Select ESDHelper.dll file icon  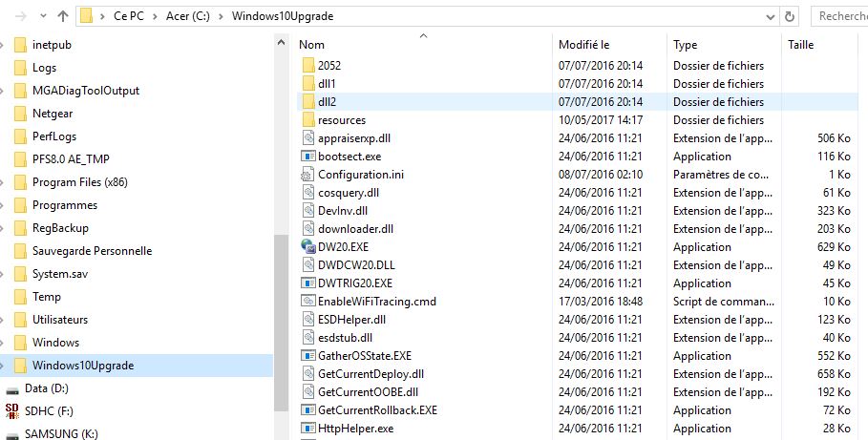[x=308, y=320]
